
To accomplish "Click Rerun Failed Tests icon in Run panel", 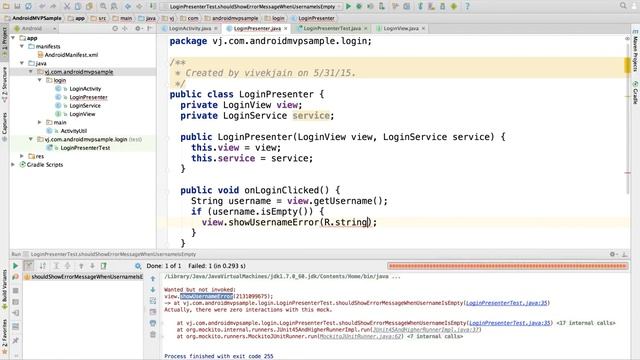I will coord(16,277).
